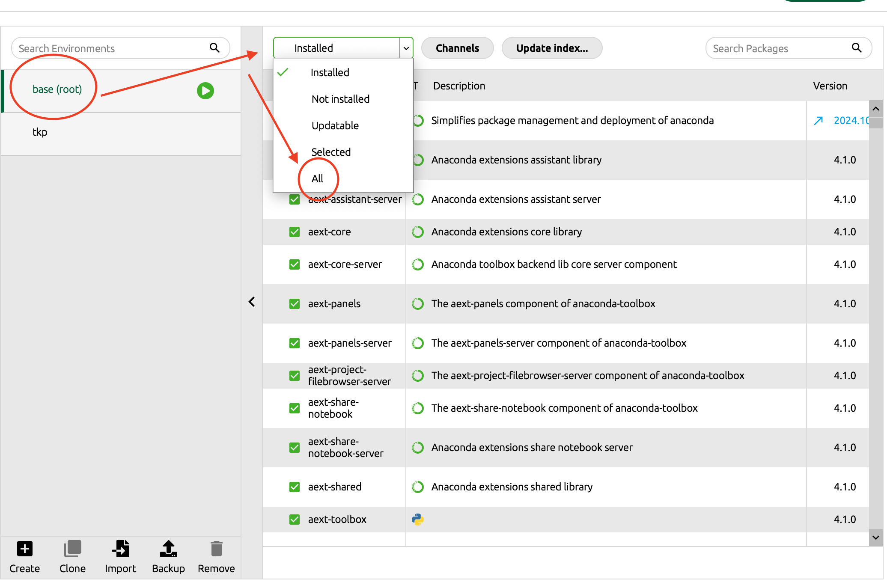Click the Anaconda ring icon for aext-panels-server
Screen dimensions: 887x588
418,343
